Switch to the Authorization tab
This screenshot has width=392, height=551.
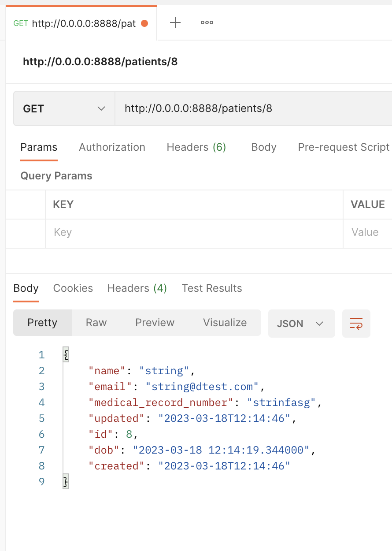click(x=112, y=147)
